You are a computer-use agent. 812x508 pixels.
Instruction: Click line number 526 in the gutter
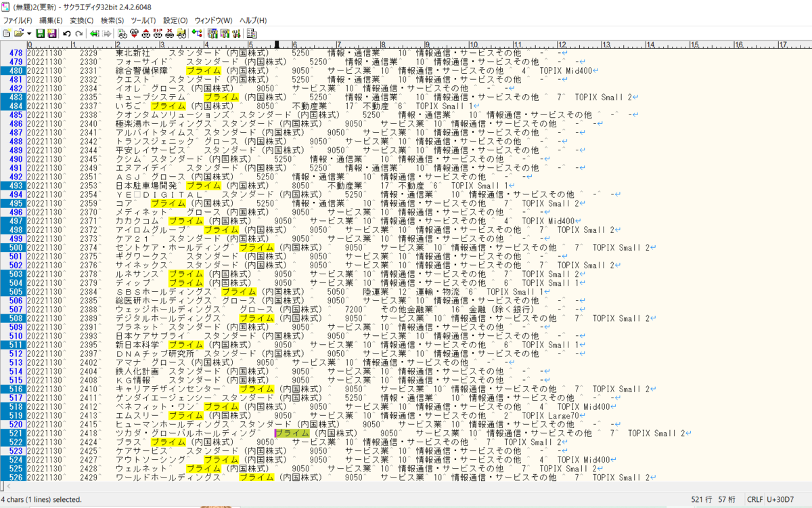coord(16,477)
